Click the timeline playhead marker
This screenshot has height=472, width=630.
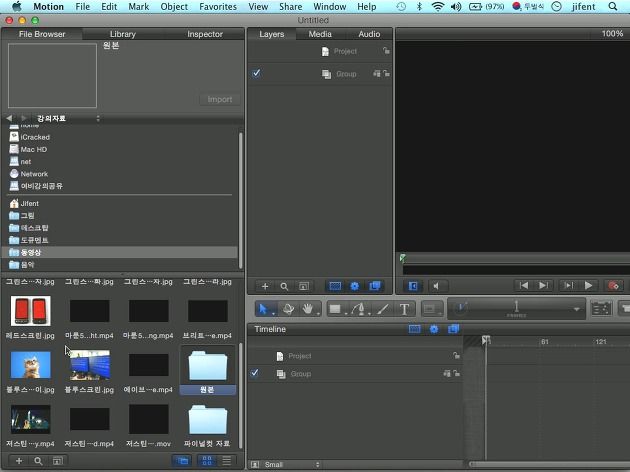pyautogui.click(x=486, y=340)
